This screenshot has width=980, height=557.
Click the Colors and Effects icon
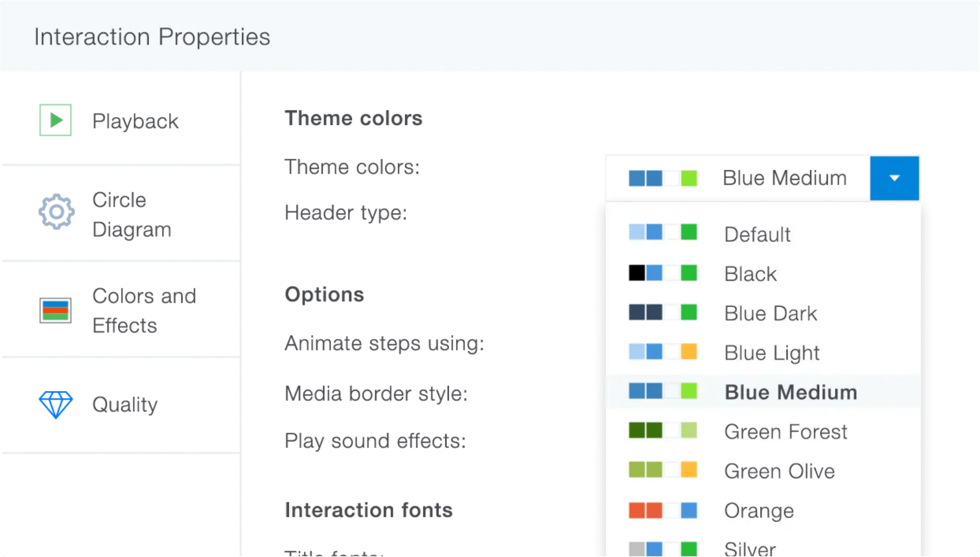pos(56,310)
